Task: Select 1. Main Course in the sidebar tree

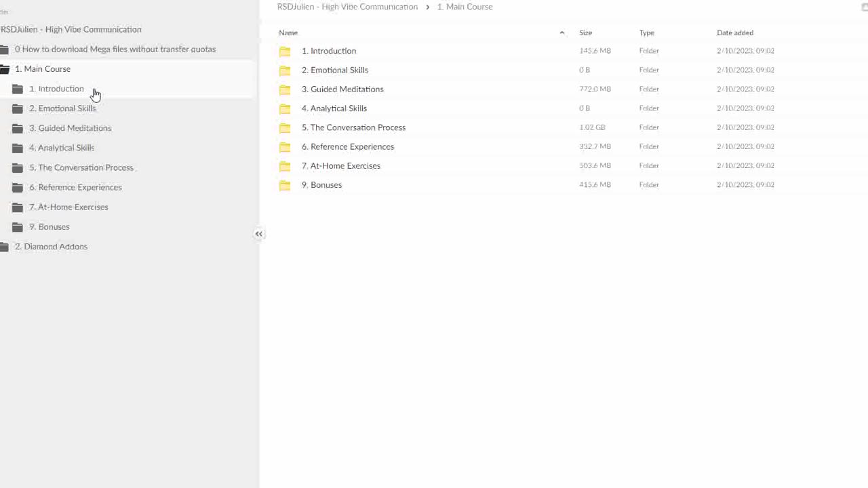Action: click(x=43, y=68)
